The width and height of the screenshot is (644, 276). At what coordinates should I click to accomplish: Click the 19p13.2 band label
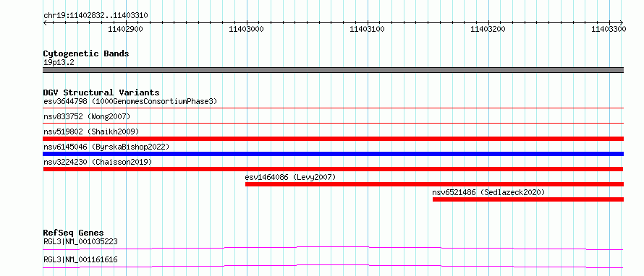[59, 63]
